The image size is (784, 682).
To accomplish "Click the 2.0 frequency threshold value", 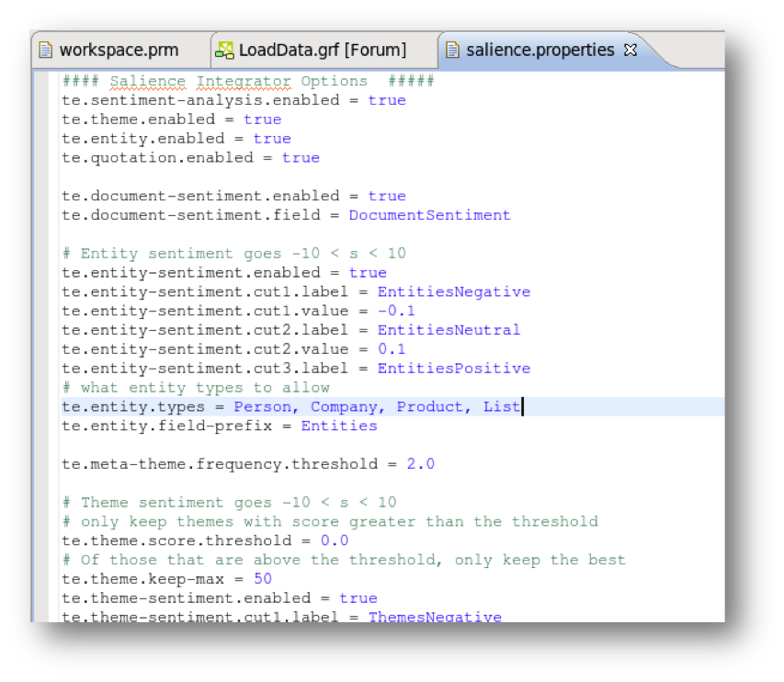I will 421,464.
